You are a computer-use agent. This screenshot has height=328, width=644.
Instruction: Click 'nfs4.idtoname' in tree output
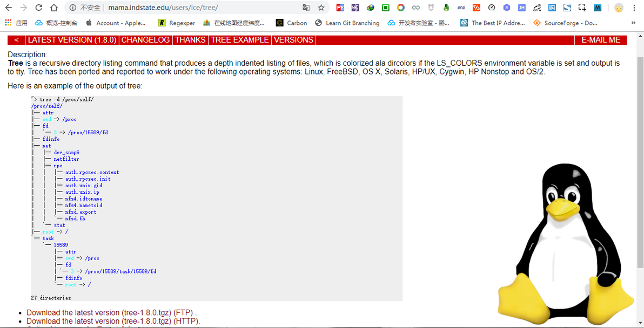coord(84,199)
